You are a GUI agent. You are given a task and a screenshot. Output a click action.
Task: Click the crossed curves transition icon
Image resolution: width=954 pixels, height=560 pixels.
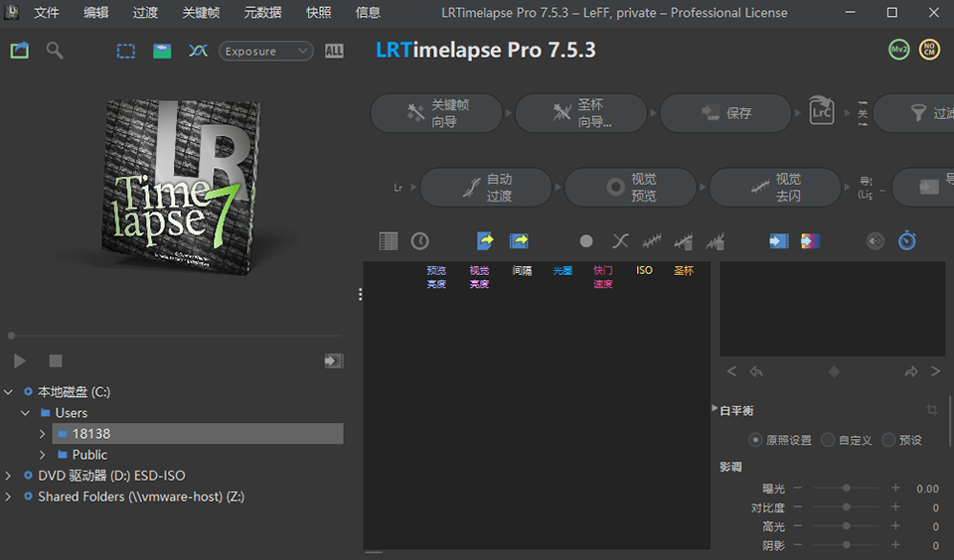click(x=620, y=241)
